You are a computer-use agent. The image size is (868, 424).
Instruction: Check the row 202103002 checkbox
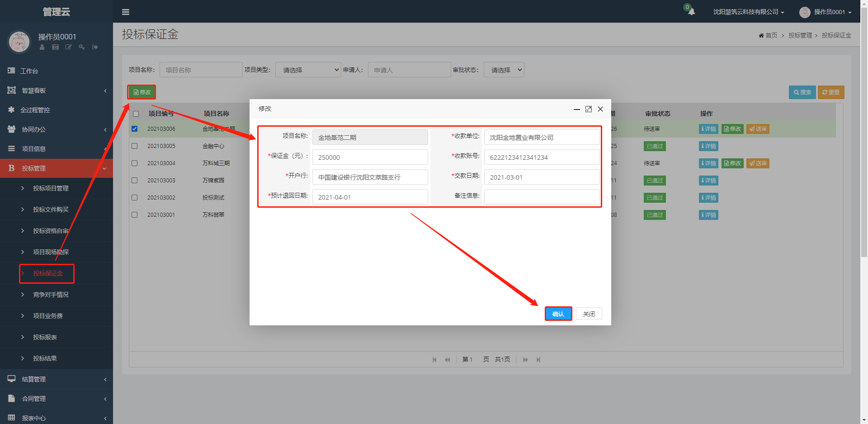click(134, 197)
